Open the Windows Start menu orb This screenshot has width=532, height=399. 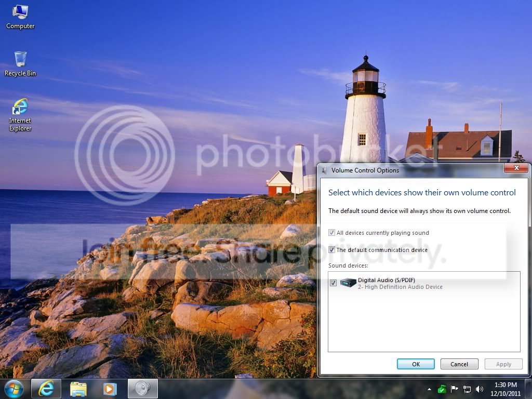pyautogui.click(x=14, y=389)
